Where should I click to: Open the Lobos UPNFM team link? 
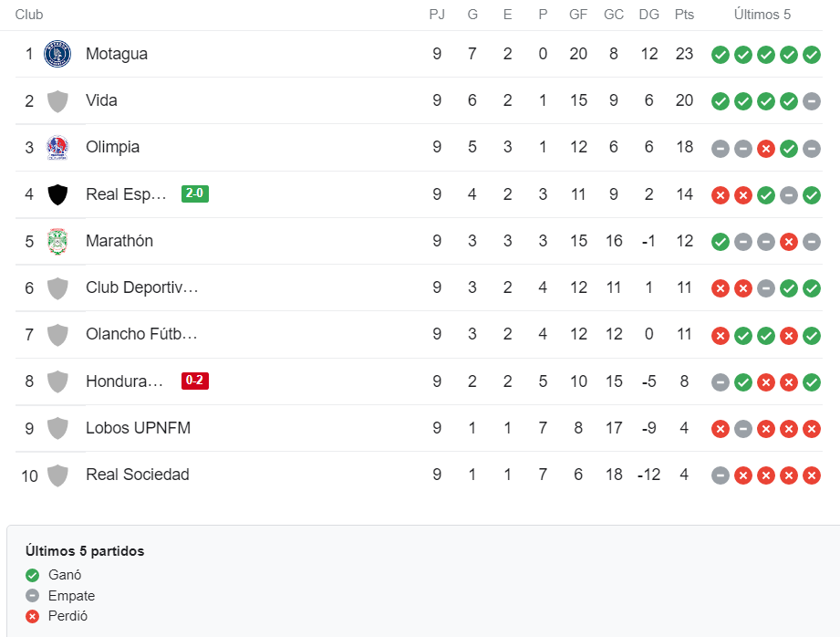(139, 428)
